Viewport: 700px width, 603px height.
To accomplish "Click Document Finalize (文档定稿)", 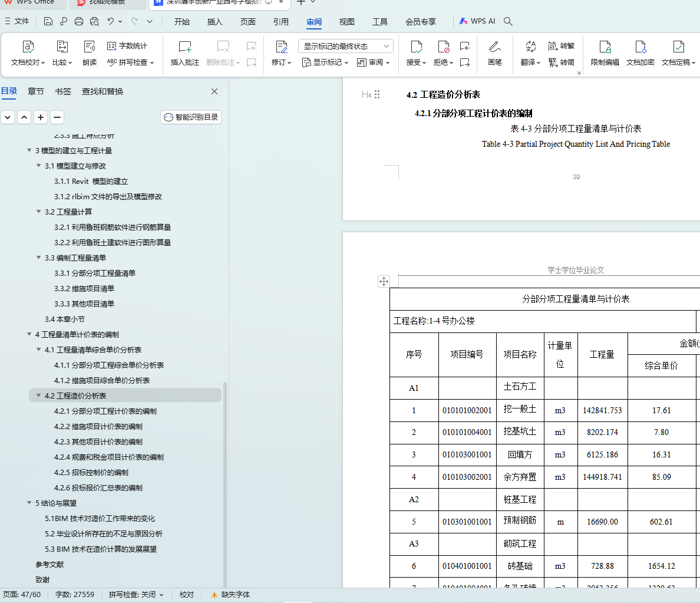I will 678,47.
